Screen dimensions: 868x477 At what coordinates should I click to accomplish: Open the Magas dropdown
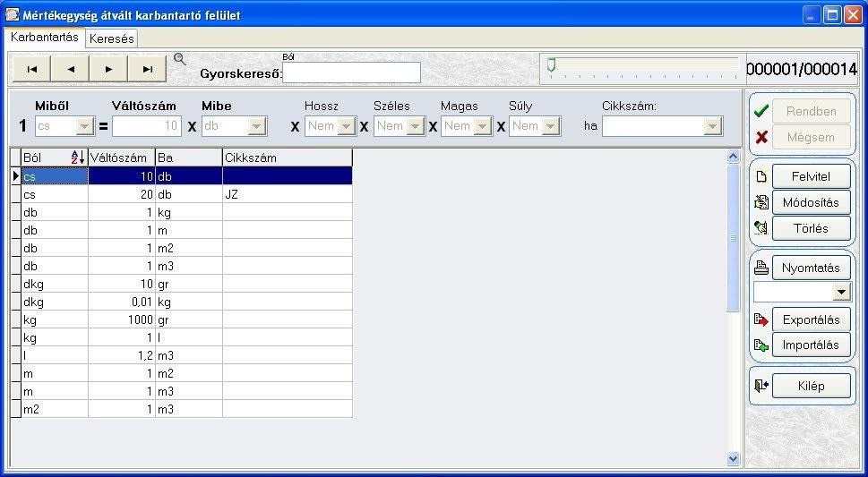483,126
